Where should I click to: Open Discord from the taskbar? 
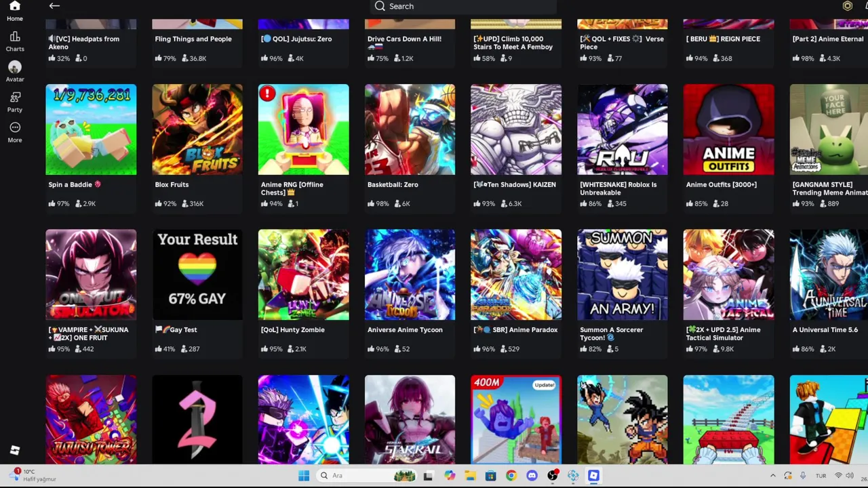(532, 476)
